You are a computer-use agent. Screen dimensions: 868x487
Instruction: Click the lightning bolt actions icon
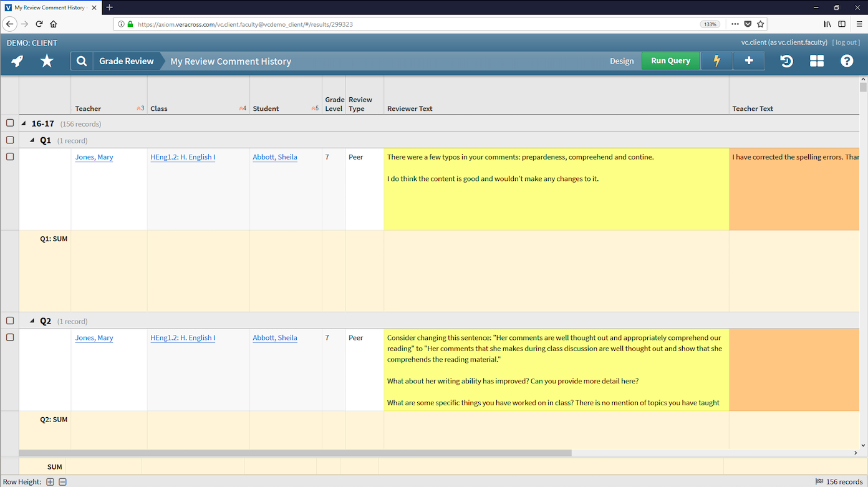[x=716, y=61]
